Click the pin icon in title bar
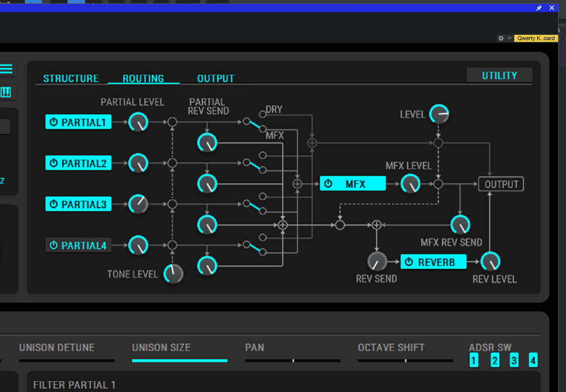Screen dimensions: 566x392 (x=539, y=8)
